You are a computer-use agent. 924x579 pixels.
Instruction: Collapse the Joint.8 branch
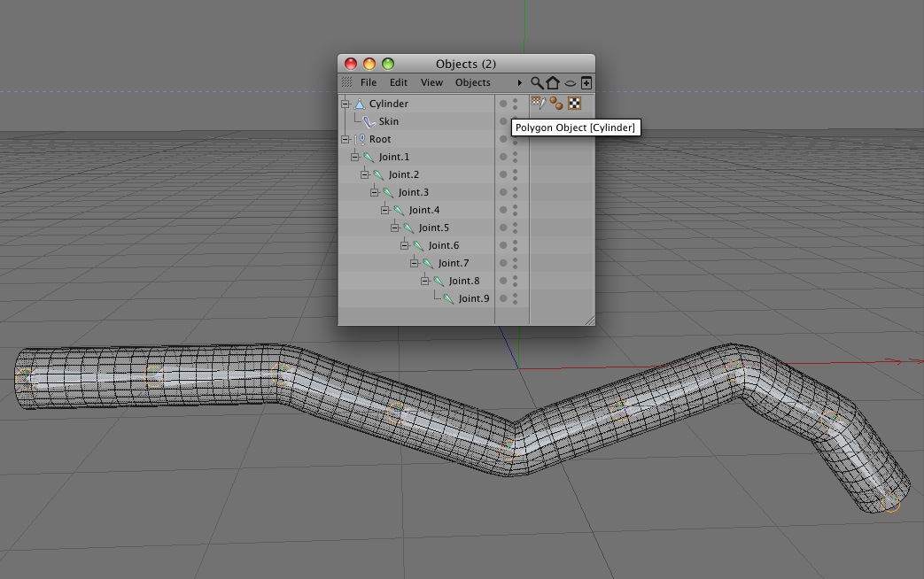(x=425, y=281)
